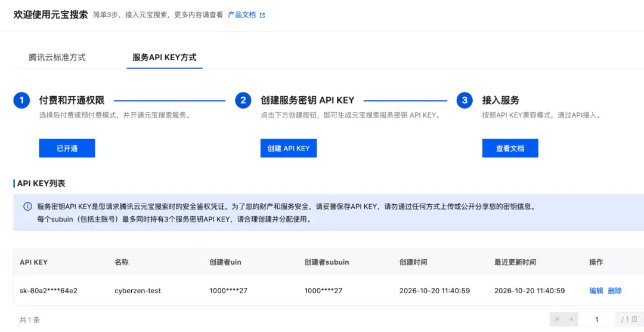
Task: Click the API KEY column header
Action: (33, 262)
